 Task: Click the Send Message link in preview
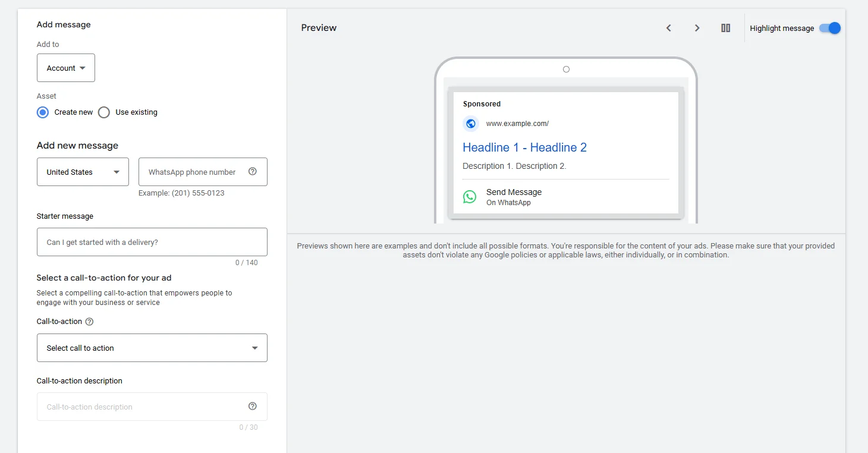pos(514,192)
